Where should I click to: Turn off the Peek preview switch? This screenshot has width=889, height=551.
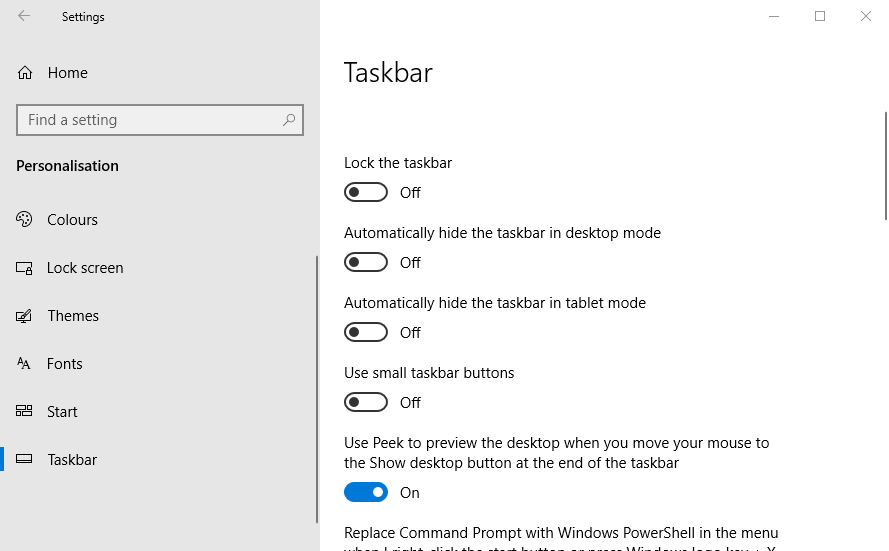[x=366, y=492]
